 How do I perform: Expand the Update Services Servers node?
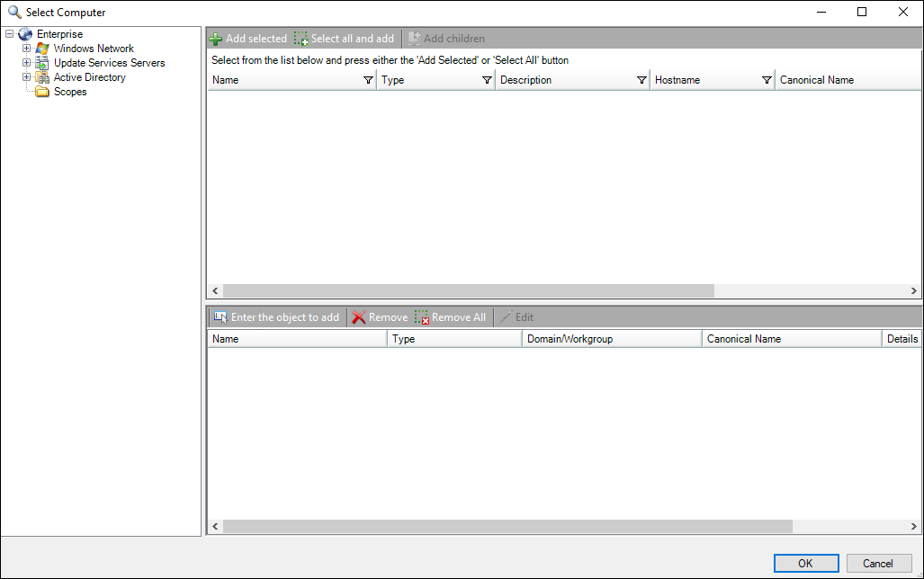coord(26,62)
